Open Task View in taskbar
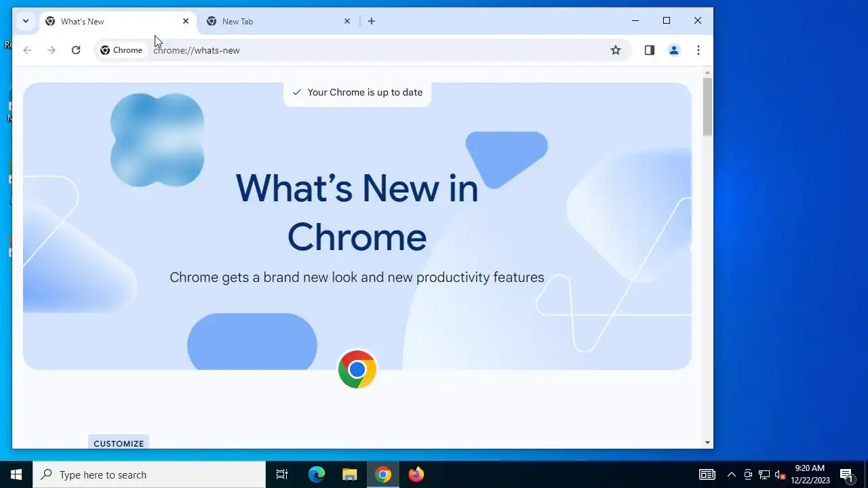This screenshot has width=868, height=488. point(282,474)
